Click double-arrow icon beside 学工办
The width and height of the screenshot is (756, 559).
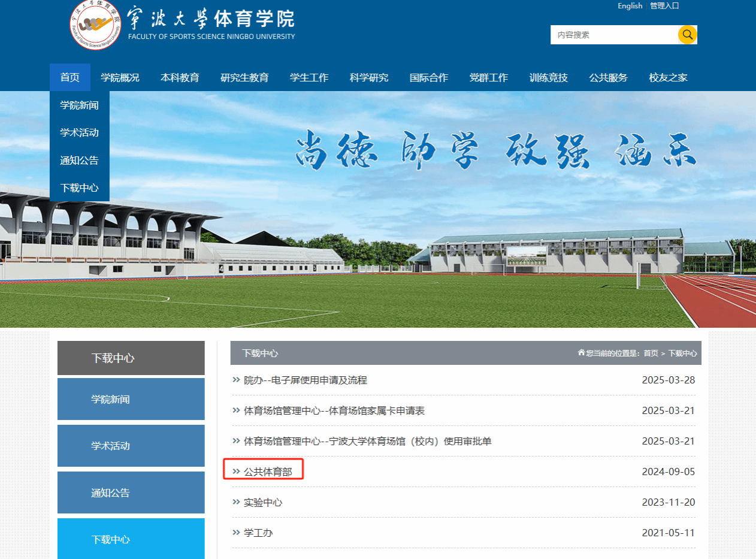pos(236,533)
